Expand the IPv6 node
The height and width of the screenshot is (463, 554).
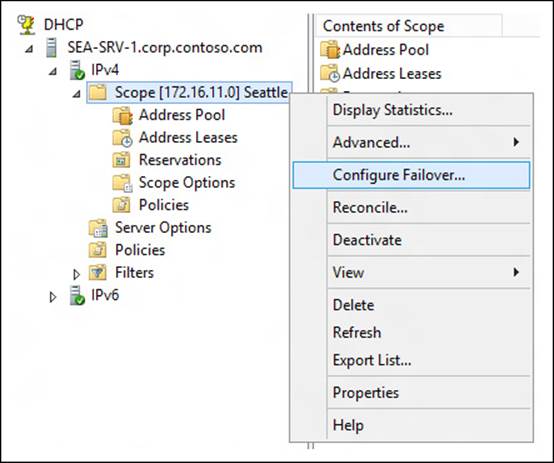53,297
